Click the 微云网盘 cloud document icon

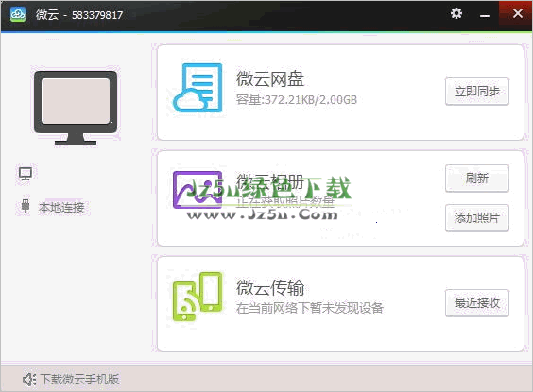(x=198, y=88)
